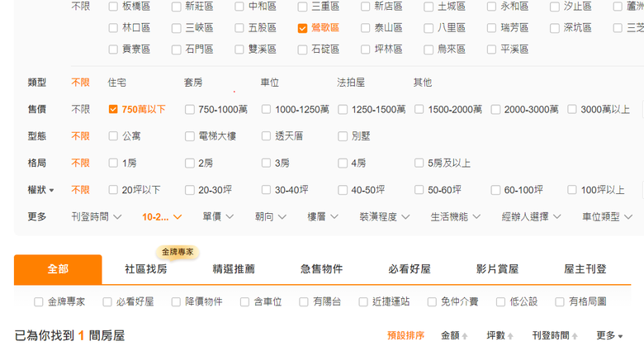Check the 20-30坪 size checkbox
The height and width of the screenshot is (346, 644).
pos(189,190)
